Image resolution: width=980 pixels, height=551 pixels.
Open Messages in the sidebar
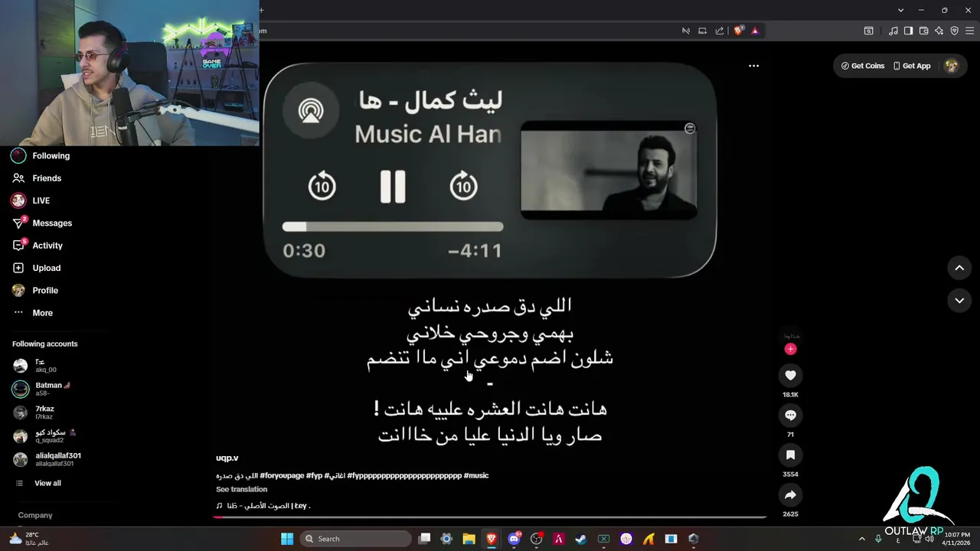click(42, 223)
